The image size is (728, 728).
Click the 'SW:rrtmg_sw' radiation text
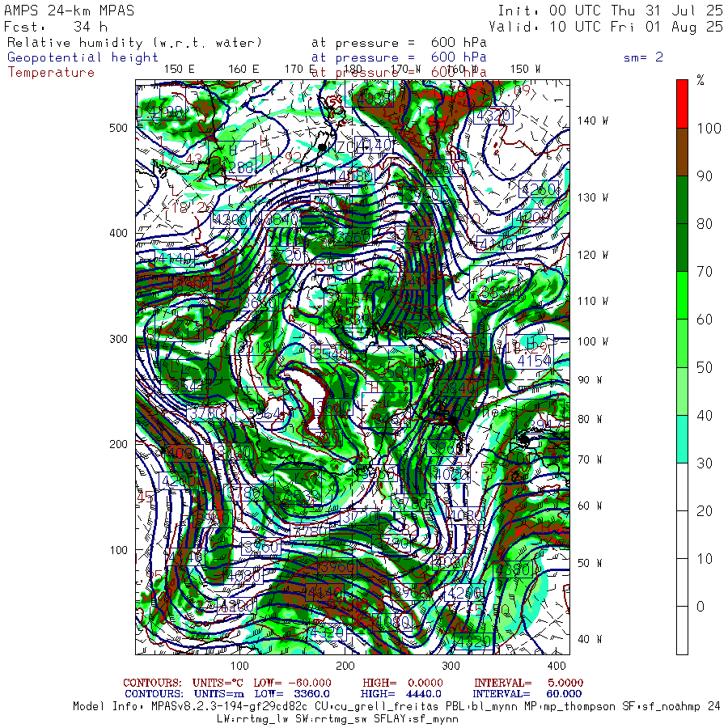coord(331,719)
